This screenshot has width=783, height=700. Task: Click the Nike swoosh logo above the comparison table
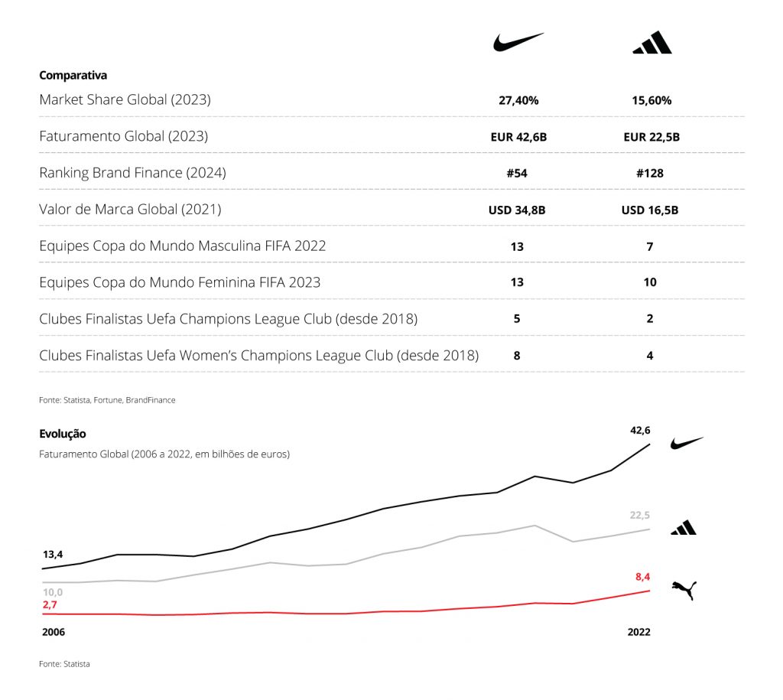[x=518, y=42]
